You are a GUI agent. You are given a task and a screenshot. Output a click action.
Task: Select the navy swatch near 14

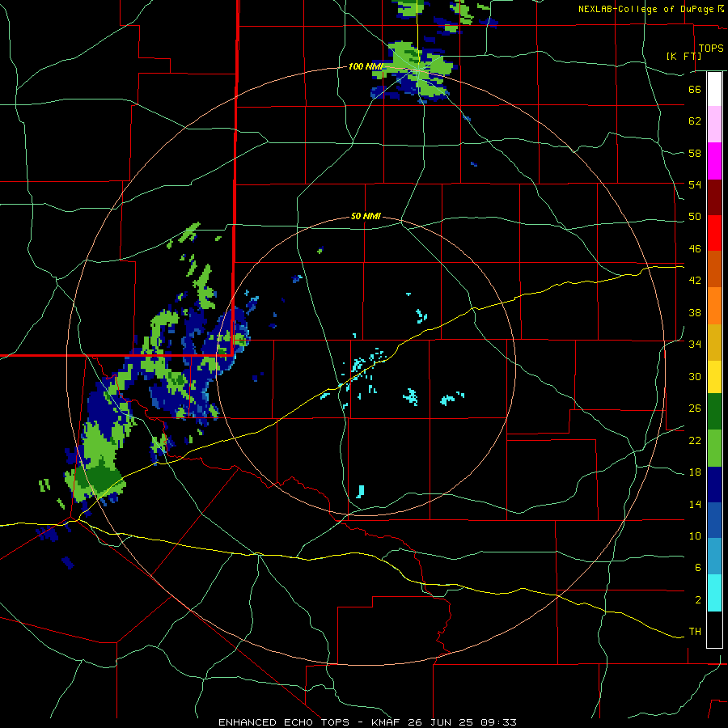714,485
